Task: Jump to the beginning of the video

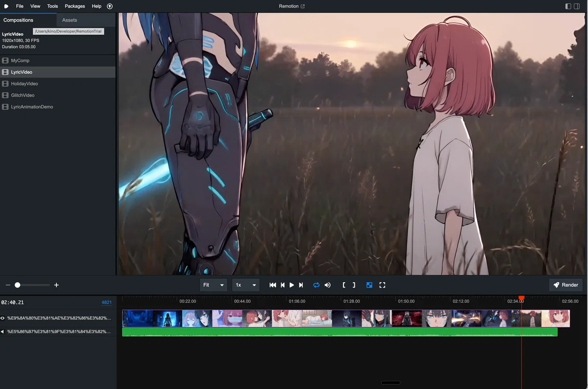Action: click(x=273, y=285)
